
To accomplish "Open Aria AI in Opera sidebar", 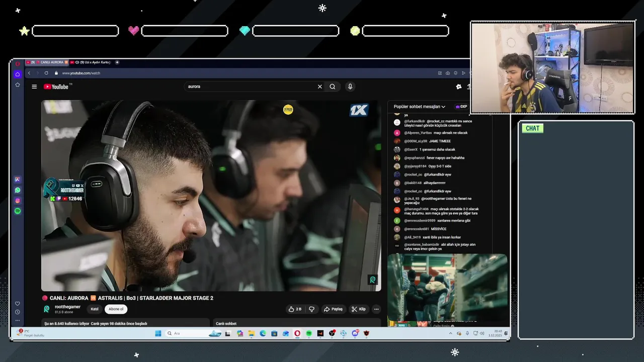I will [x=17, y=179].
